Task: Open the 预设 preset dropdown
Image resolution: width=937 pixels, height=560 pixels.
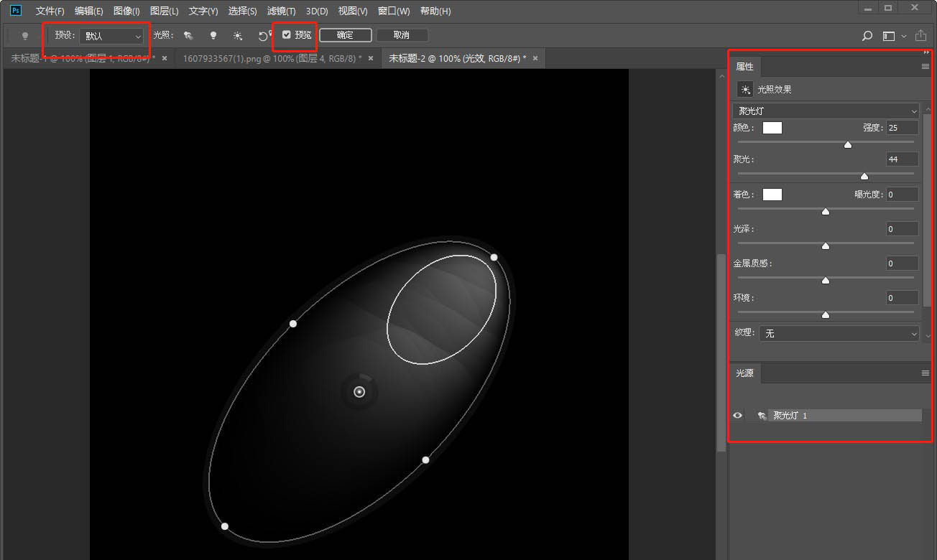Action: click(x=113, y=36)
